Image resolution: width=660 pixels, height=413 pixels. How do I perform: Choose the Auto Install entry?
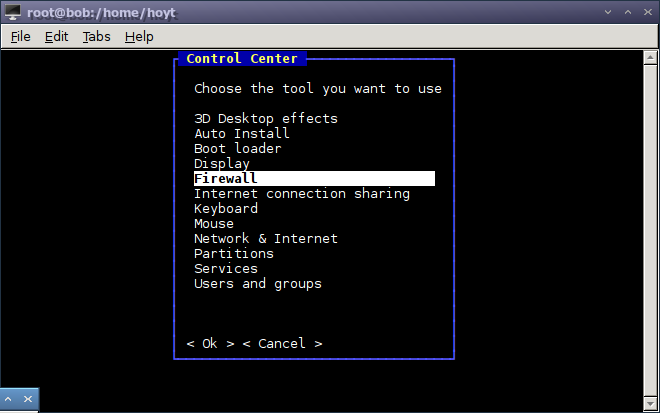tap(242, 133)
